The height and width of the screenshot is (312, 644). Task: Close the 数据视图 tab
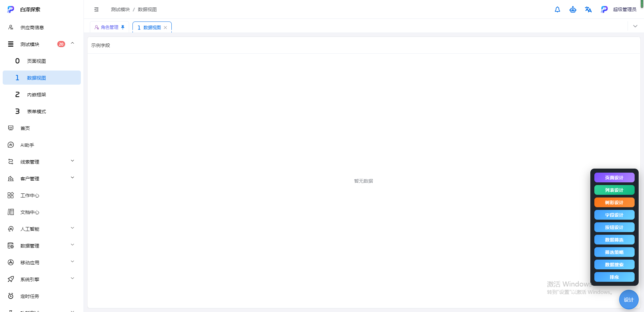point(165,28)
